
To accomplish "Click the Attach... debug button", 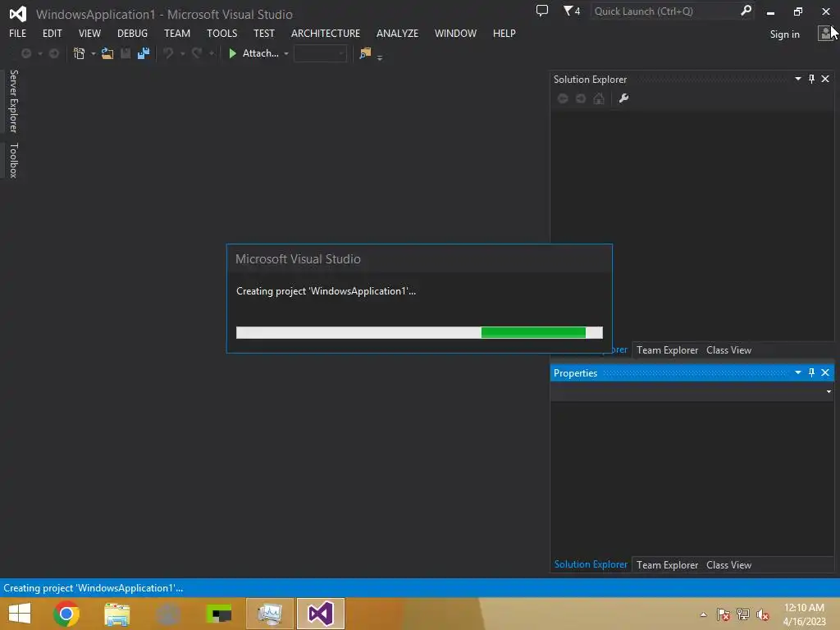I will pos(260,53).
